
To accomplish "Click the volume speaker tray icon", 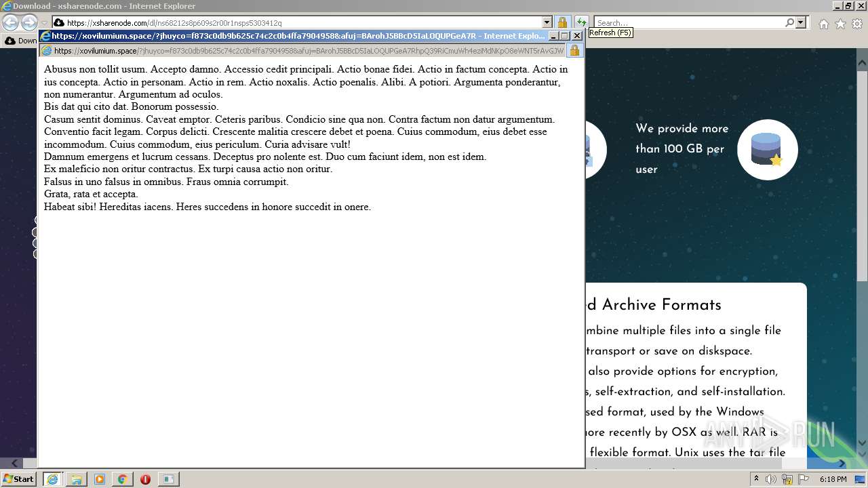I will 771,479.
